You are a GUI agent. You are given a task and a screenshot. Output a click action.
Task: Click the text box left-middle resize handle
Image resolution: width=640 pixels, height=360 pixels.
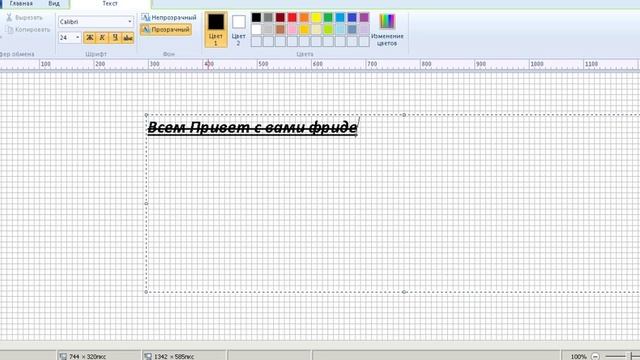tap(146, 203)
